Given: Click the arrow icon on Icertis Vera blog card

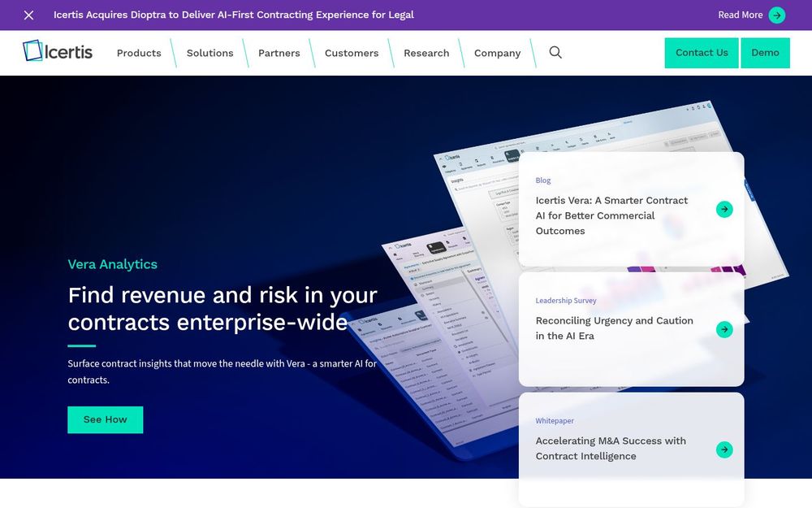Looking at the screenshot, I should coord(724,210).
